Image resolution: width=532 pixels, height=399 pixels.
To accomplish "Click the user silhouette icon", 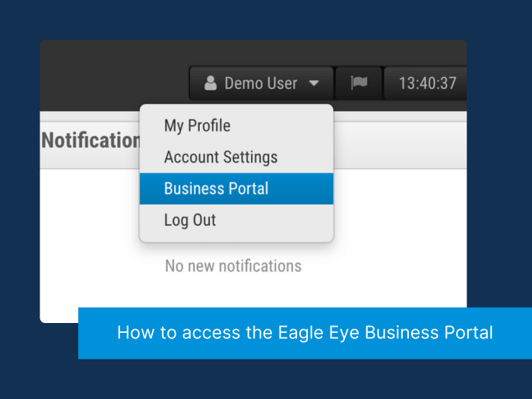I will (x=211, y=83).
